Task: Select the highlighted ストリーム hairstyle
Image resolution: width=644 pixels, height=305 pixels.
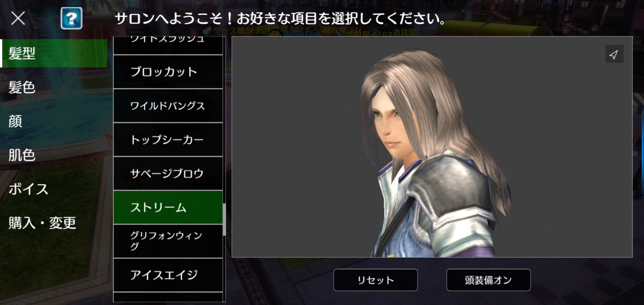Action: coord(168,207)
